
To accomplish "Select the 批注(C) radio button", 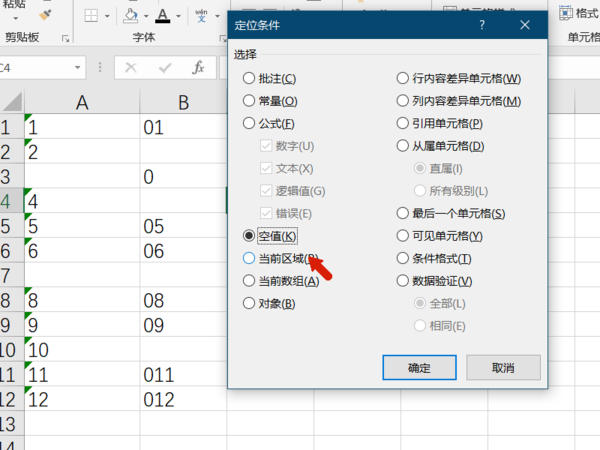I will (x=249, y=78).
